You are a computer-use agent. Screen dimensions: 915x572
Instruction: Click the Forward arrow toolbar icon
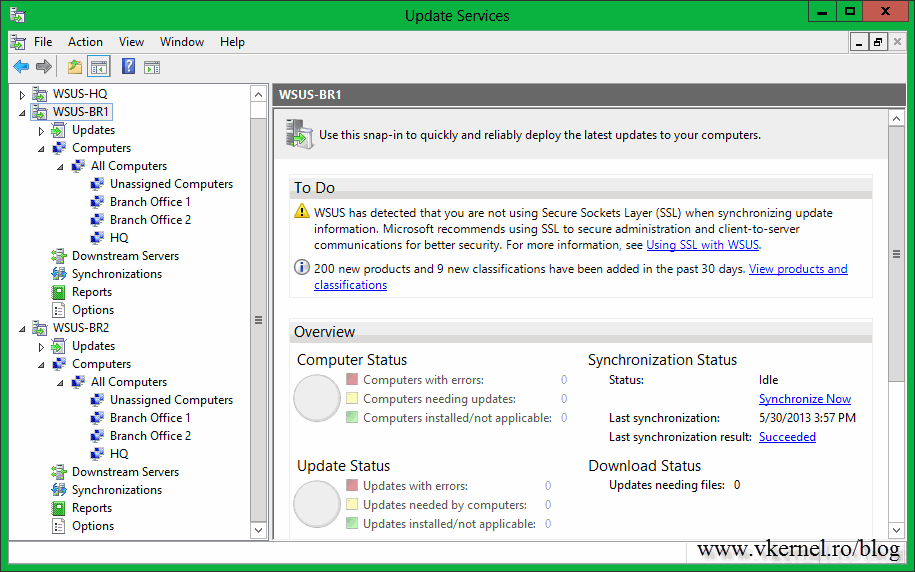tap(44, 67)
